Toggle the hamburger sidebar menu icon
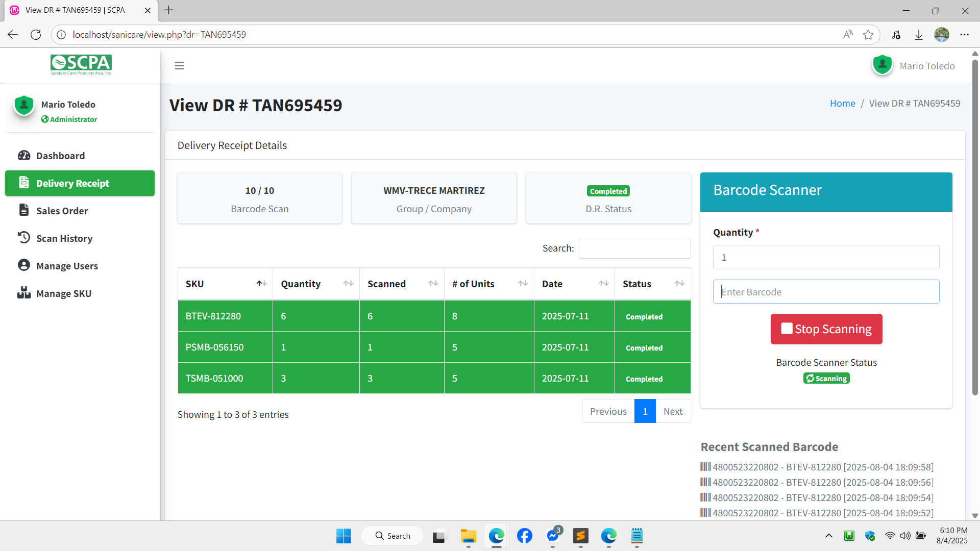Screen dimensions: 980x551 point(179,66)
